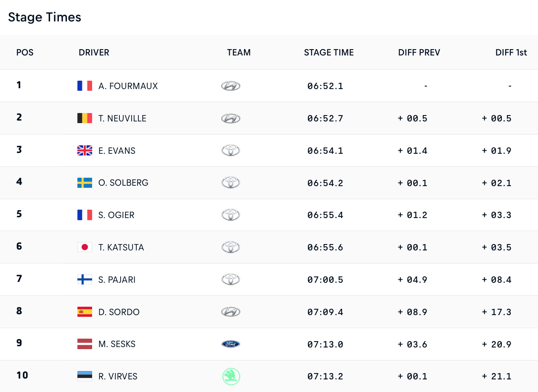Viewport: 538px width, 392px height.
Task: Open driver A. FOURMAUX's name link
Action: point(128,86)
